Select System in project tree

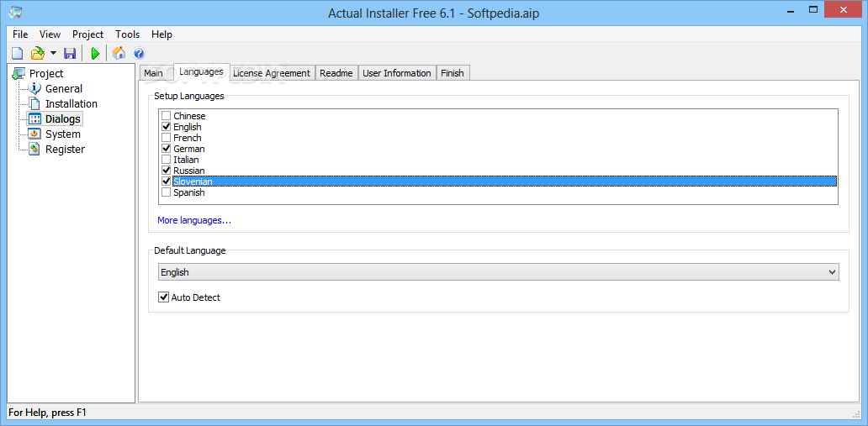tap(62, 134)
